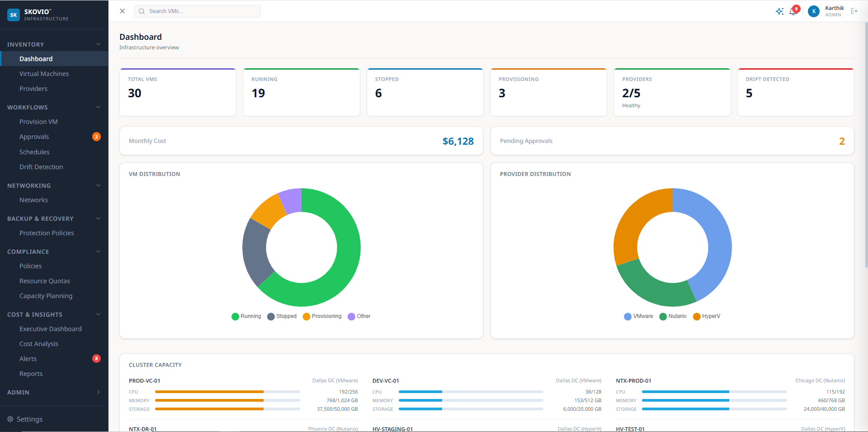The width and height of the screenshot is (868, 432).
Task: Click the Providers 2/5 Healthy card
Action: tap(672, 92)
